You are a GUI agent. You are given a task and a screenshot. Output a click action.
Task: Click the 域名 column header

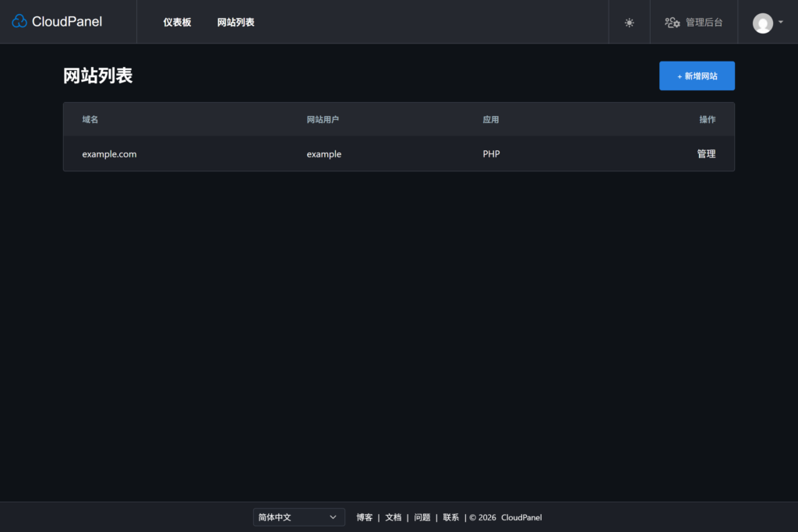[90, 119]
